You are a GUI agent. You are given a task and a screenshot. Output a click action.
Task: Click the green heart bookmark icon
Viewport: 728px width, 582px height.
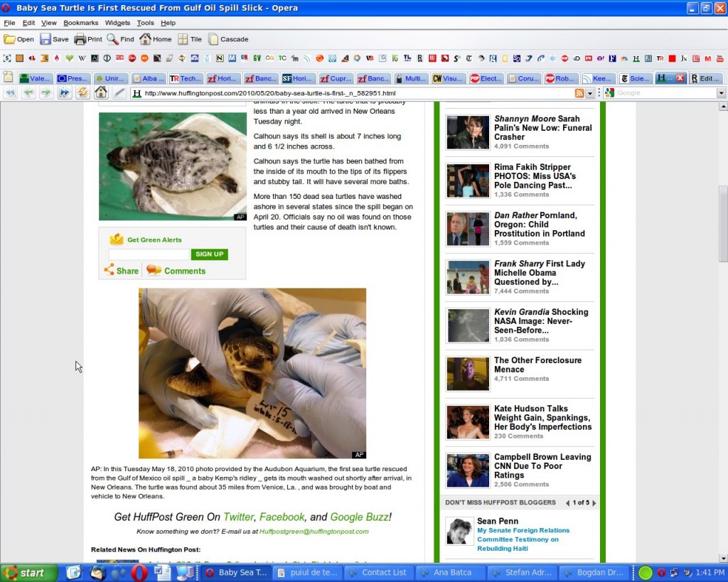tap(70, 58)
